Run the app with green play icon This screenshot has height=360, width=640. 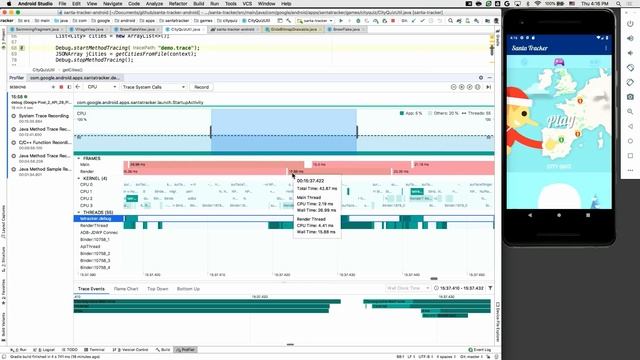[x=341, y=20]
